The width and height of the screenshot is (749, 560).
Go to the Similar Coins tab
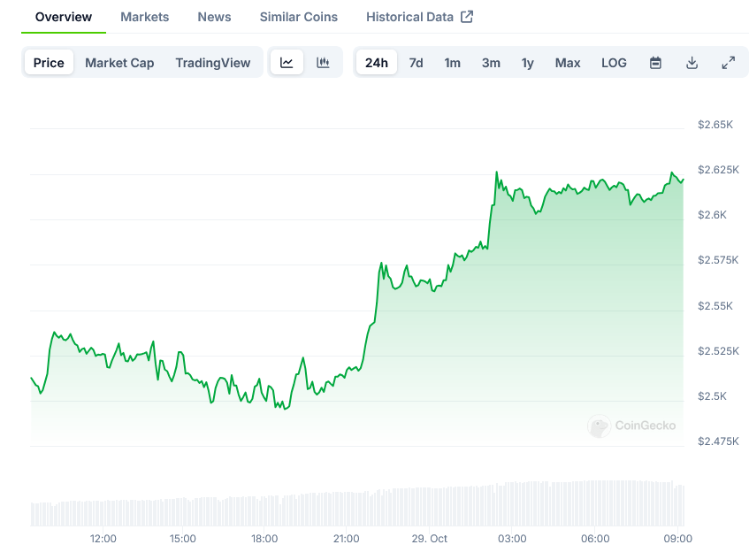(299, 17)
